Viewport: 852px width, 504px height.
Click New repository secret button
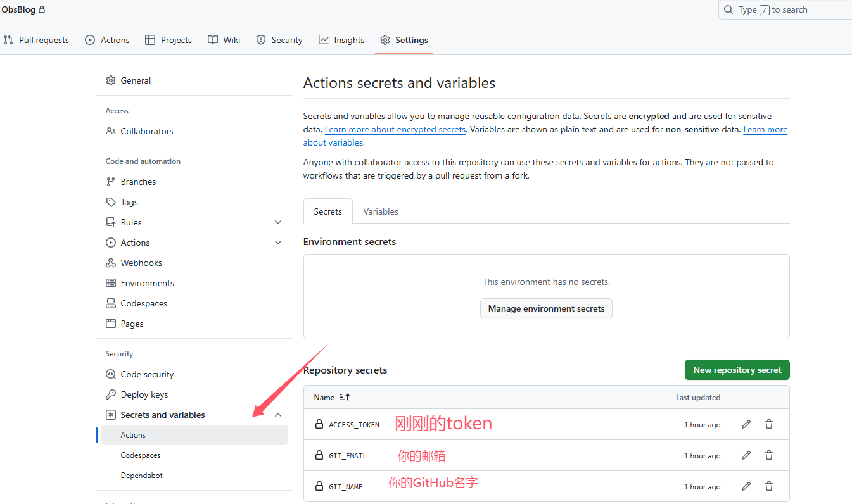point(737,370)
